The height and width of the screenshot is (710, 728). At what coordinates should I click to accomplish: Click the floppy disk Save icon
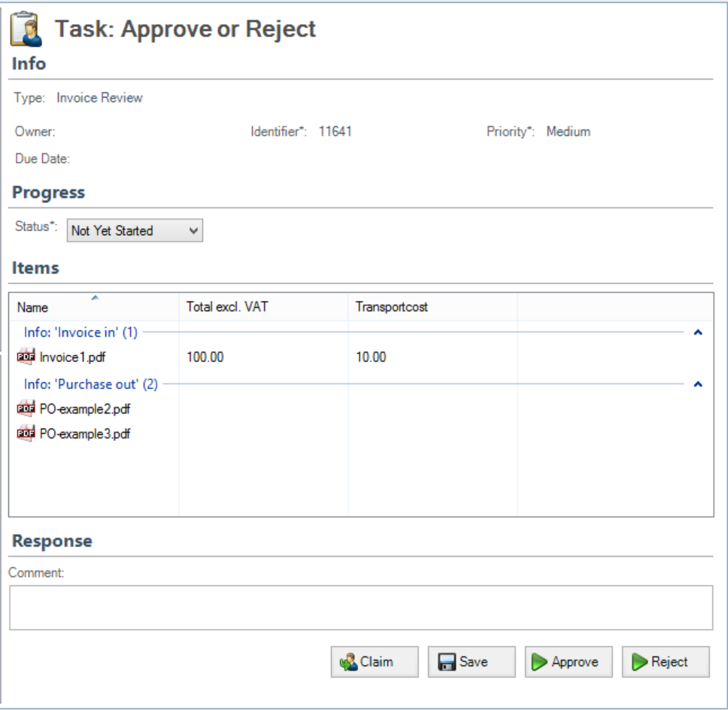pyautogui.click(x=447, y=662)
